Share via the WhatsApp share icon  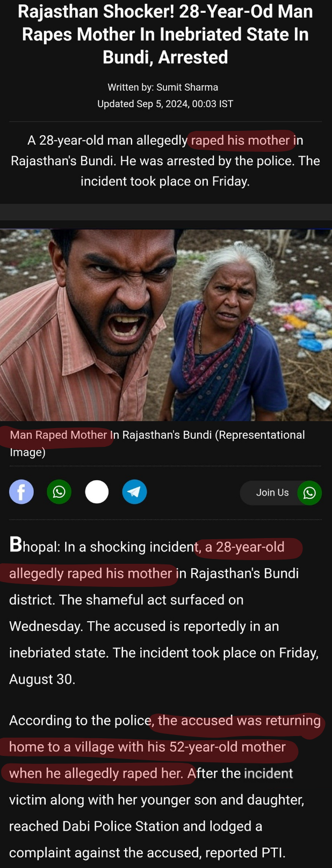point(59,492)
